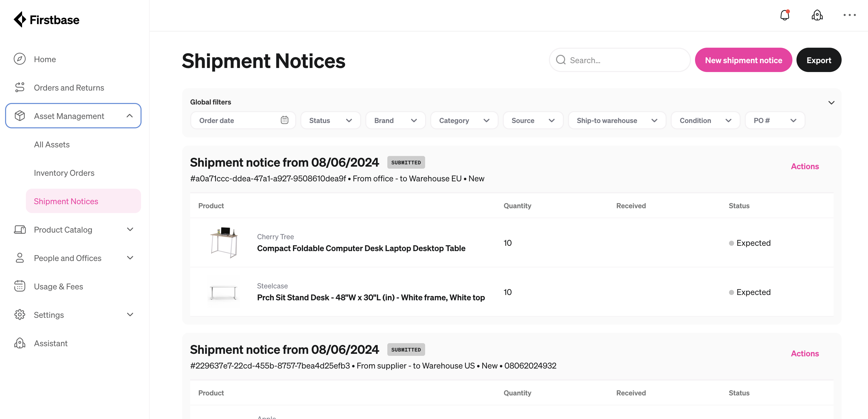Expand the People and Offices section
This screenshot has width=868, height=419.
click(x=130, y=258)
